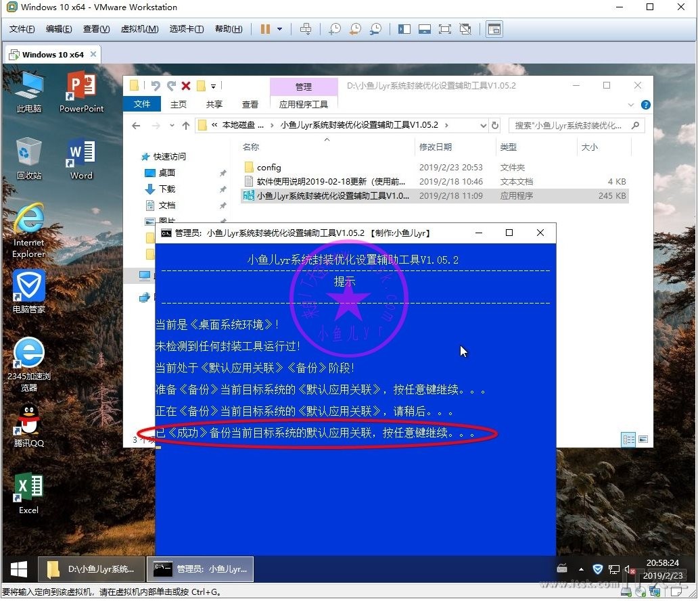
Task: Expand the Explorer ribbon with the chevron
Action: (631, 105)
